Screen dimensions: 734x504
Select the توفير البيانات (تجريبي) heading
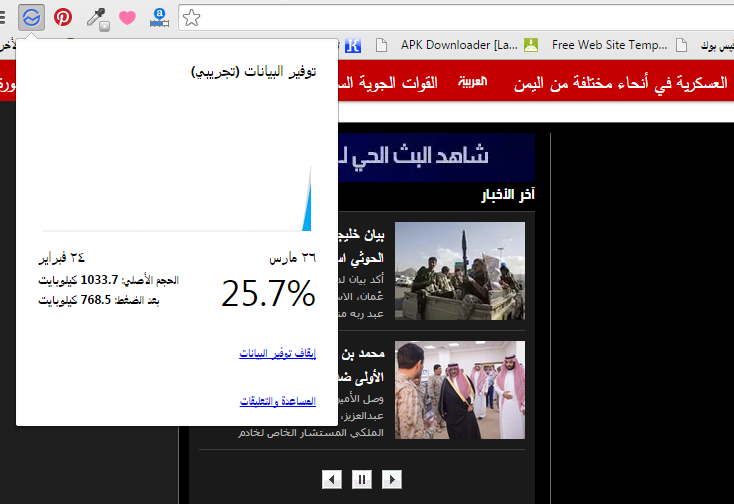pyautogui.click(x=254, y=72)
